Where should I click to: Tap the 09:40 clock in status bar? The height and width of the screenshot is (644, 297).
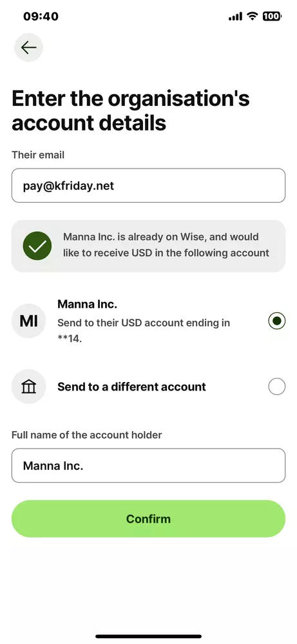(41, 16)
